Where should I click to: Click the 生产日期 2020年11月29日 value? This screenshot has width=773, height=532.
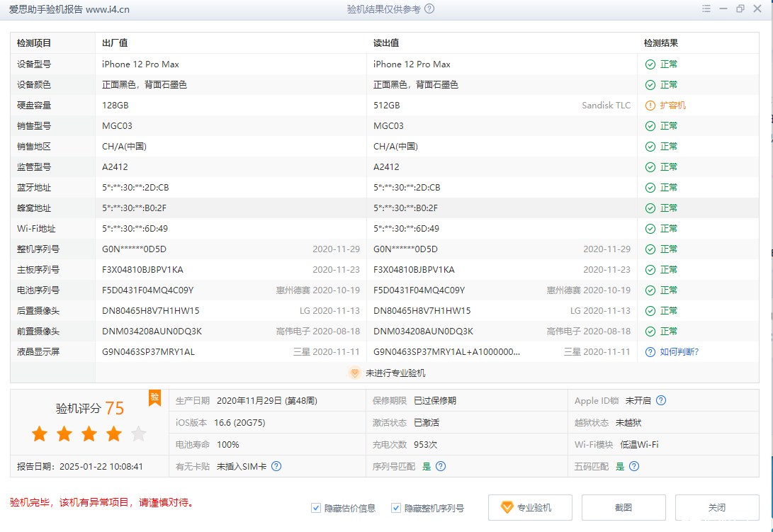[x=266, y=400]
